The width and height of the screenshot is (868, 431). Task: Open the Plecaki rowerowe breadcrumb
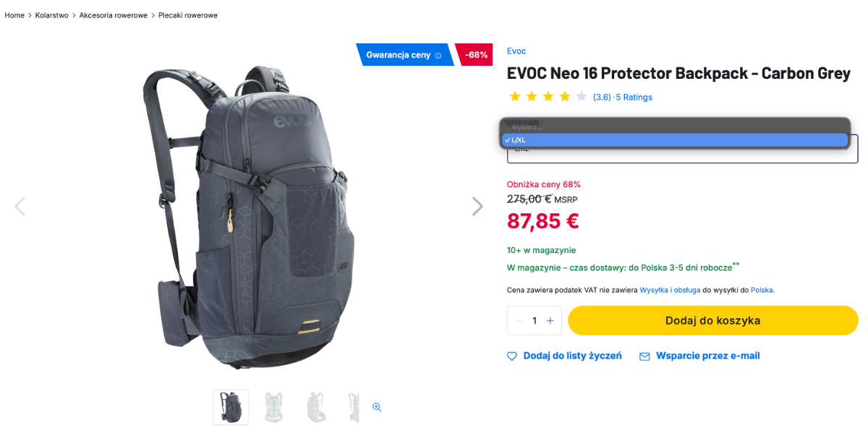tap(188, 15)
